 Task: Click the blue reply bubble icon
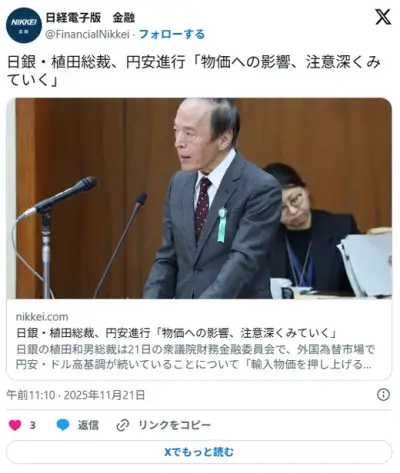point(63,425)
